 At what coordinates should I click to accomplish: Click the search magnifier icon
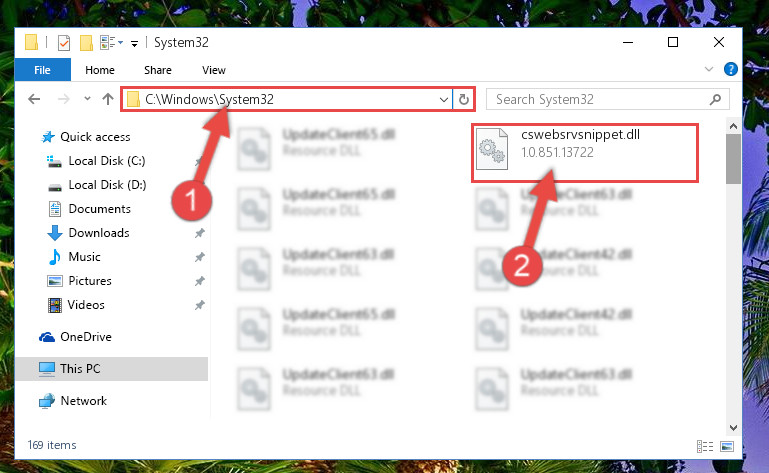point(716,100)
